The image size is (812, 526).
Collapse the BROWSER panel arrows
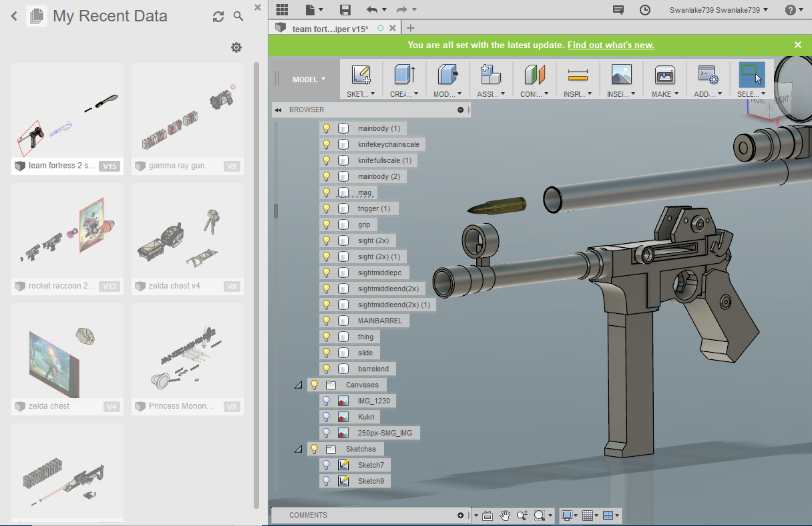(278, 110)
